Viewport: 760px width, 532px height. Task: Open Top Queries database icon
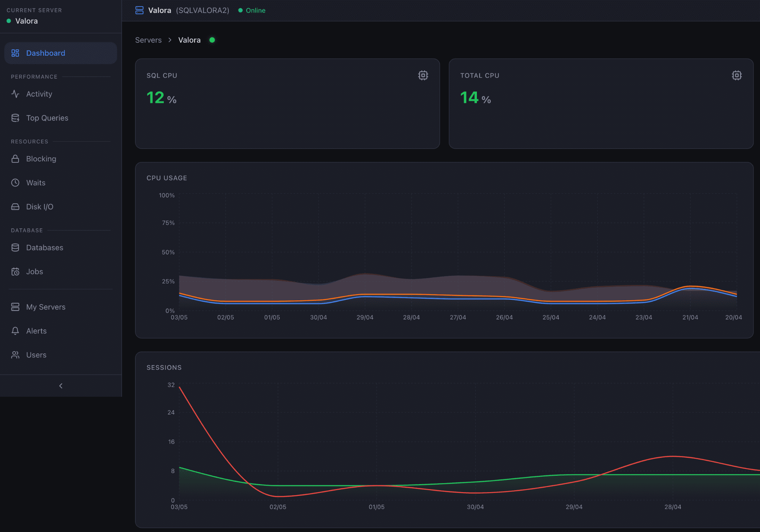(x=15, y=118)
